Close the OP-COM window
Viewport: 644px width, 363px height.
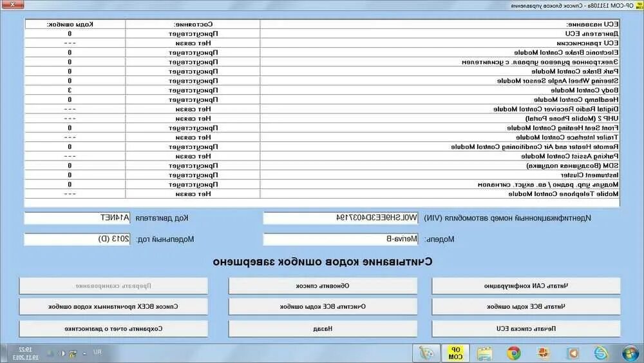(12, 5)
